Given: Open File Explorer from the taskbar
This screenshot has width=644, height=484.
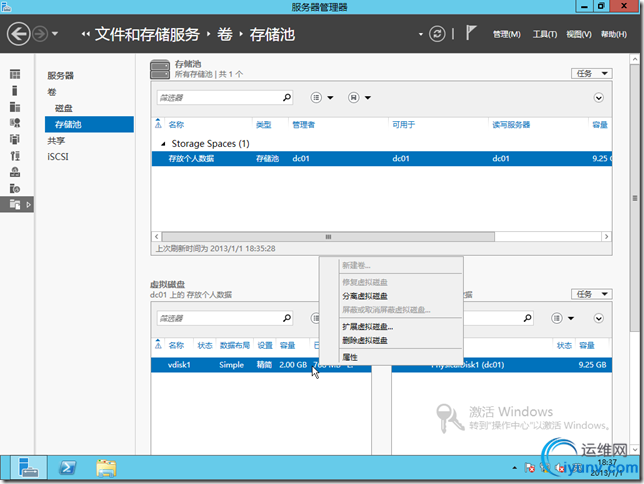Looking at the screenshot, I should (107, 467).
